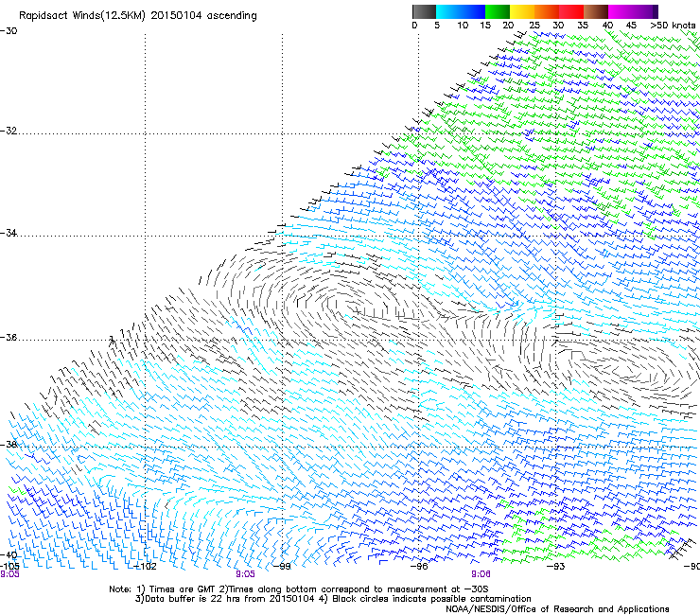700x615 pixels.
Task: Click the '10' label under the color bar
Action: [463, 26]
